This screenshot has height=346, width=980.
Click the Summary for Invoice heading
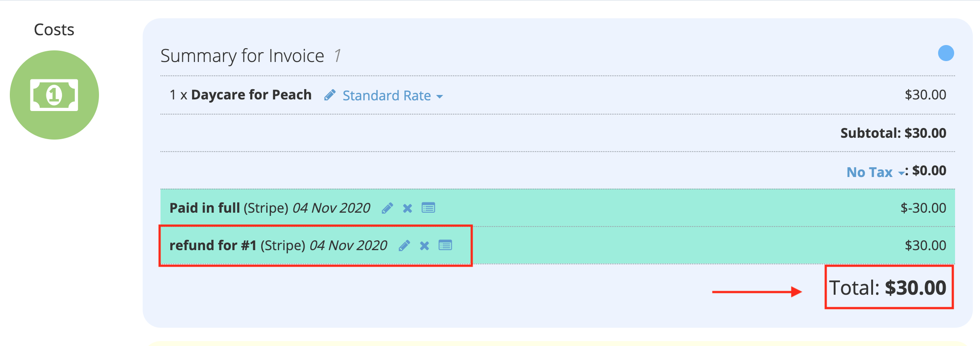pyautogui.click(x=242, y=56)
